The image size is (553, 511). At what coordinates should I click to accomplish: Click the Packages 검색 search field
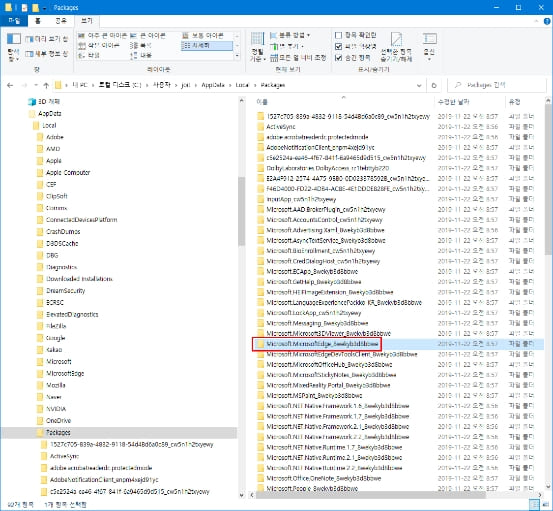497,85
